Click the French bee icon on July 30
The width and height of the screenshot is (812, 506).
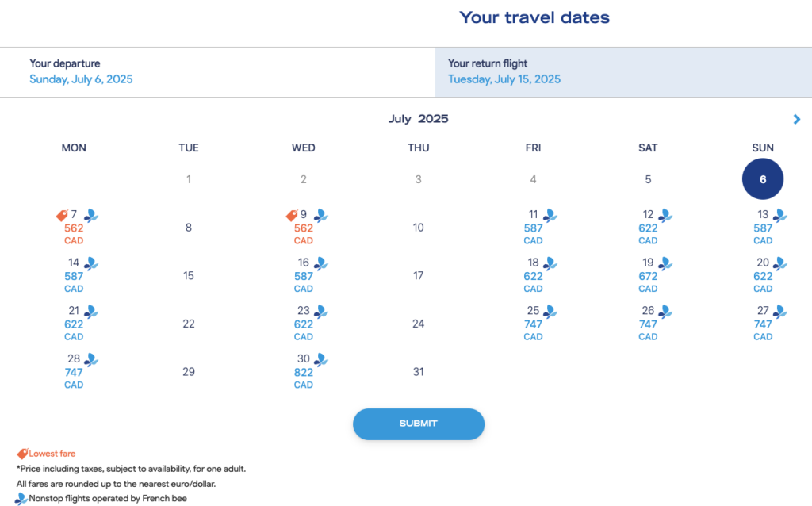pos(320,359)
